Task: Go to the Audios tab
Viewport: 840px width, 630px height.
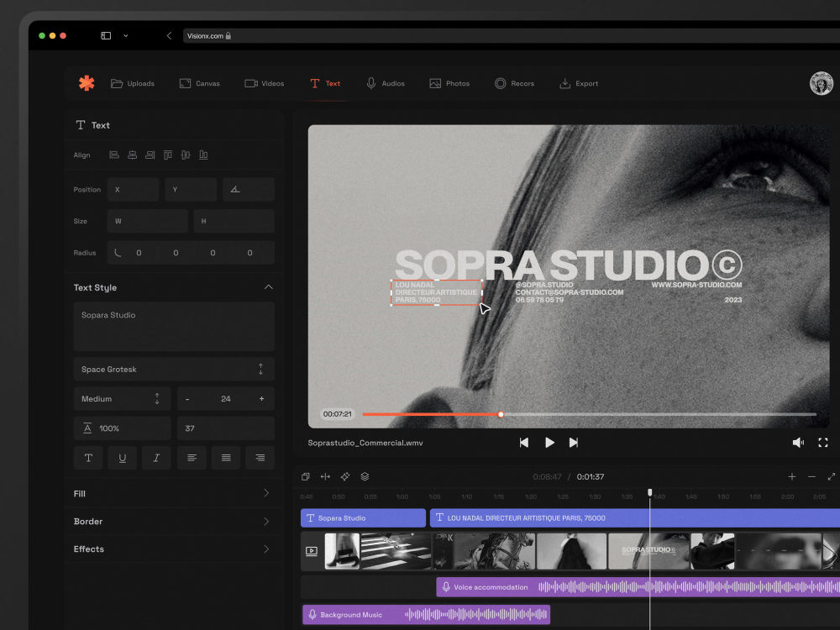Action: (x=386, y=83)
